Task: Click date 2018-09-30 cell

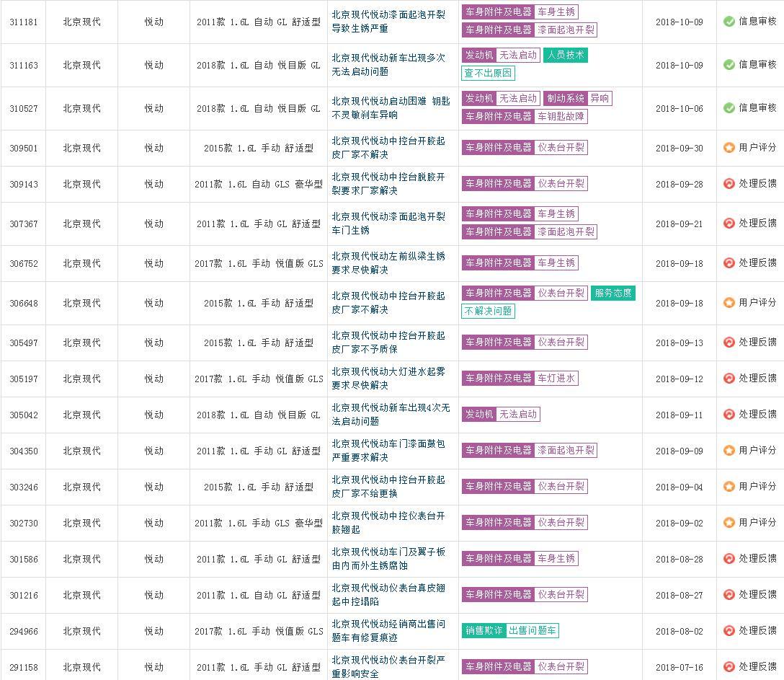Action: click(x=679, y=148)
